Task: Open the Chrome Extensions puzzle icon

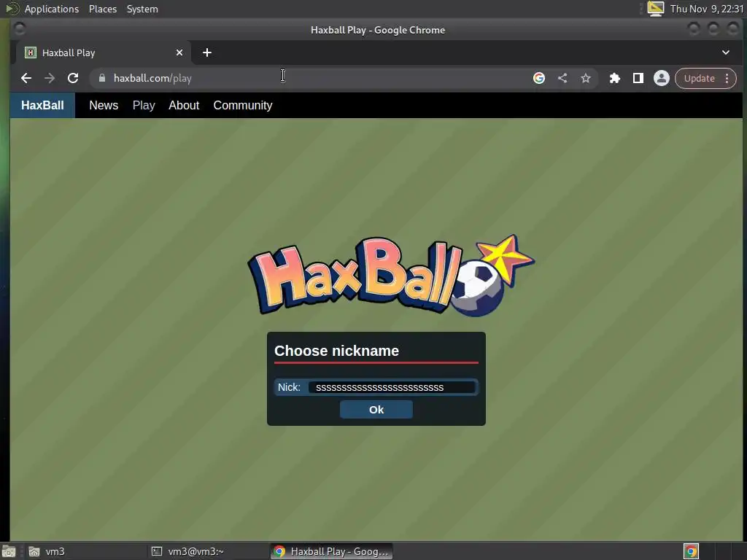Action: tap(614, 78)
